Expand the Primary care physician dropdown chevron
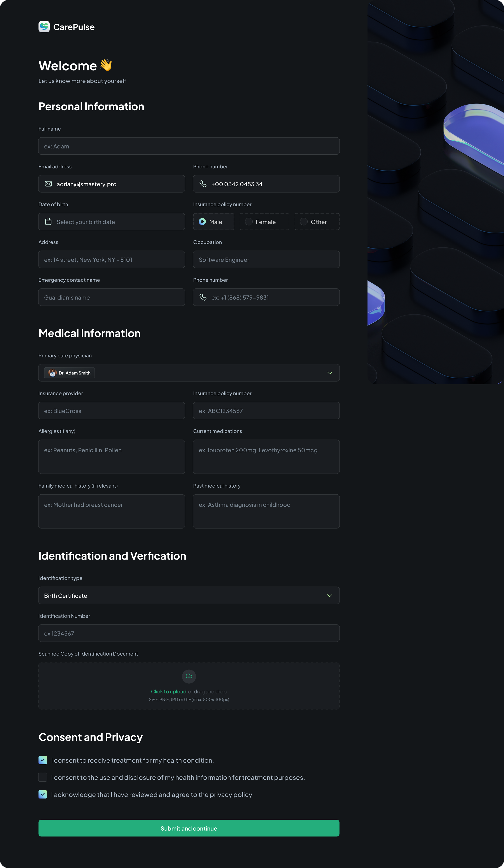The height and width of the screenshot is (868, 504). [329, 373]
